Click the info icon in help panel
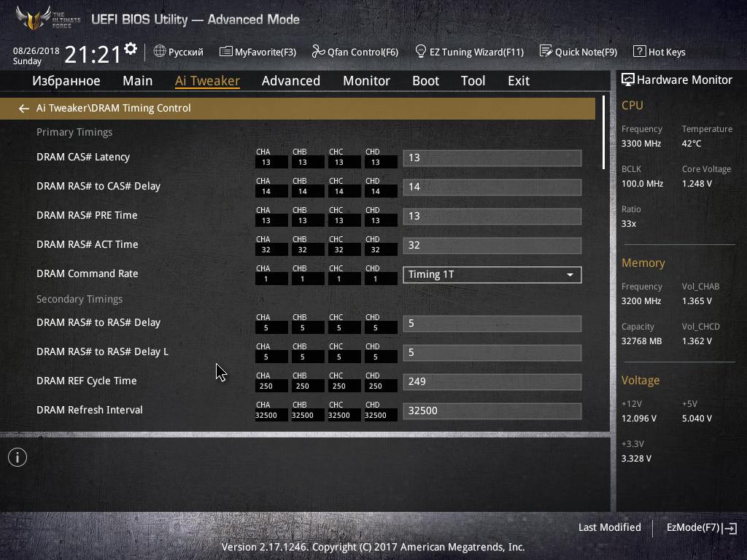Screen dimensions: 747x560 [18, 457]
